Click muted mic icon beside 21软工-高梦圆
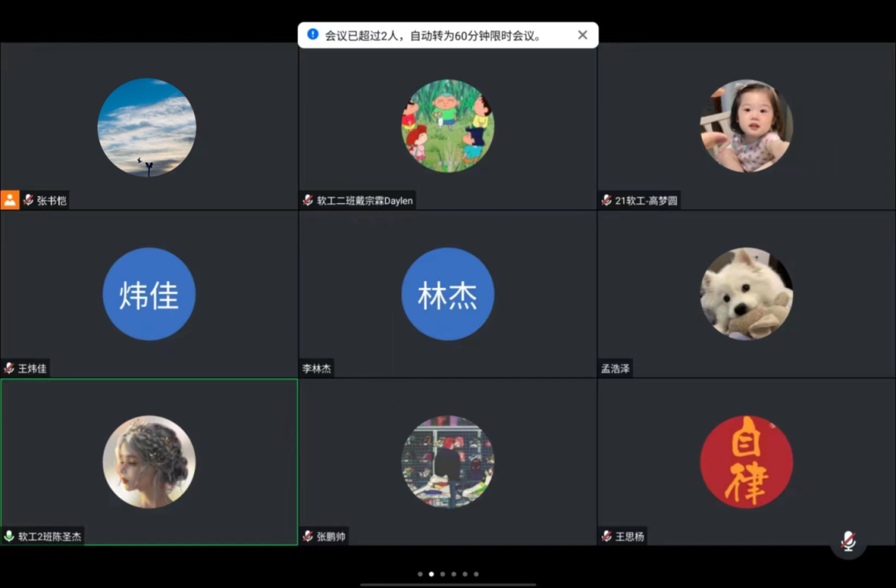This screenshot has height=588, width=896. (x=606, y=200)
